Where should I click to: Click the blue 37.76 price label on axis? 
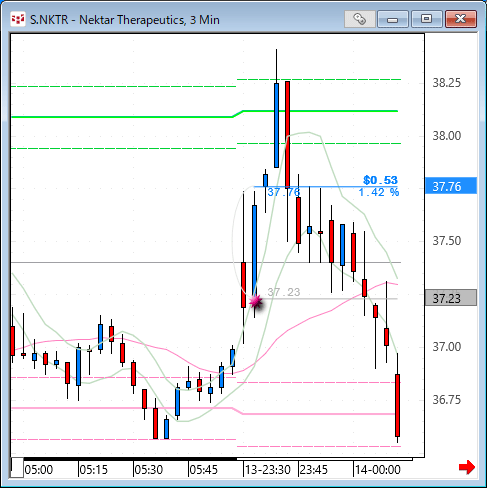point(451,186)
